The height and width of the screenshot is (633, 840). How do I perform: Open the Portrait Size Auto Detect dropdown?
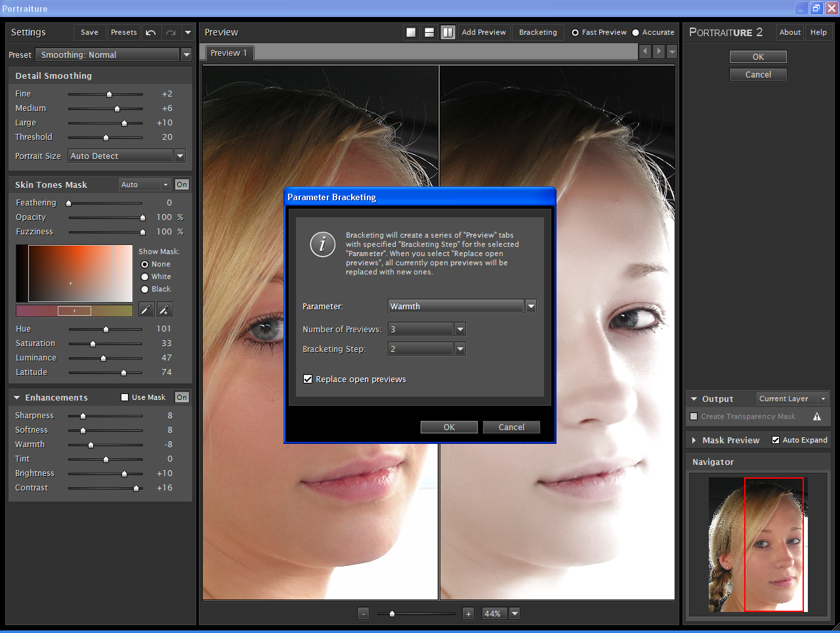click(x=179, y=156)
